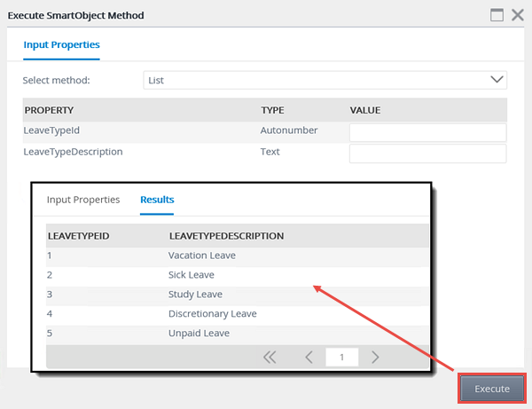This screenshot has width=532, height=409.
Task: Go to previous results page
Action: (309, 357)
